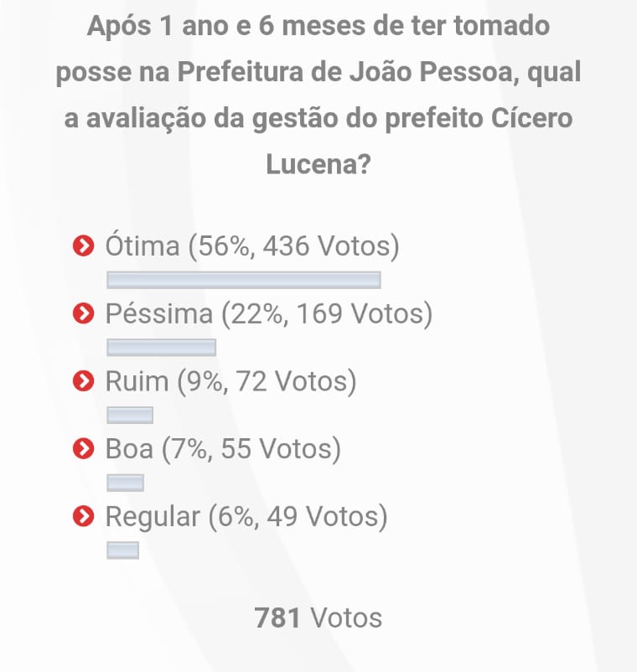This screenshot has width=637, height=672.
Task: Click the word "Votos" in the bottom total
Action: (x=346, y=618)
